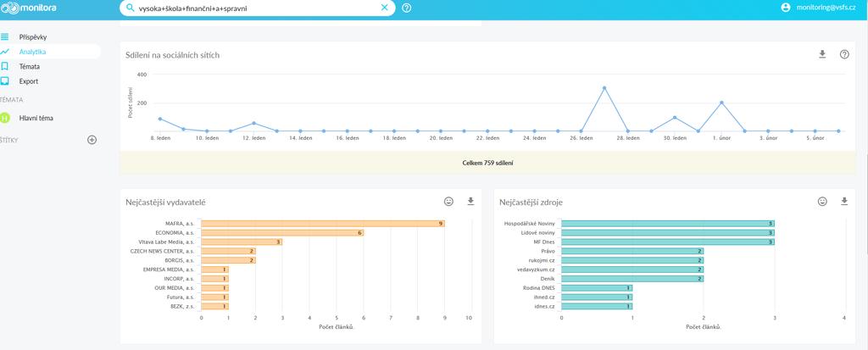868x350 pixels.
Task: Click the 27 January peak data point
Action: coord(604,87)
